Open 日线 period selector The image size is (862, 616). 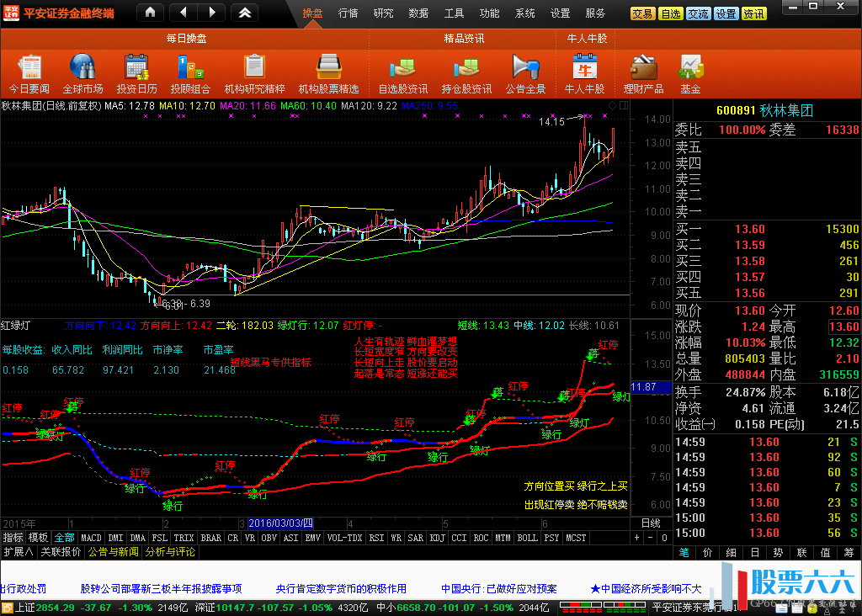651,523
